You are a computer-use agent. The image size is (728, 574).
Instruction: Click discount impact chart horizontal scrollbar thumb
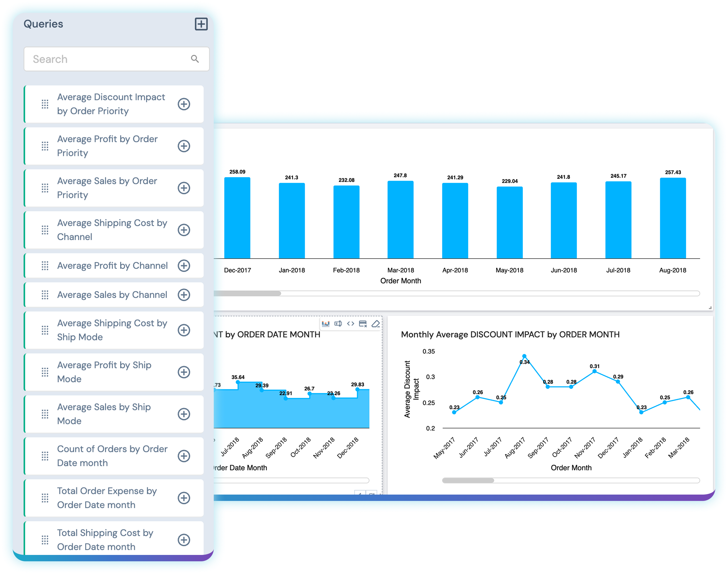pos(468,480)
